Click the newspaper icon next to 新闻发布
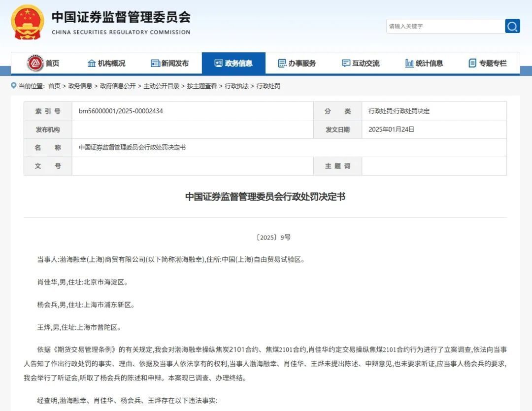The width and height of the screenshot is (532, 411). pos(155,63)
